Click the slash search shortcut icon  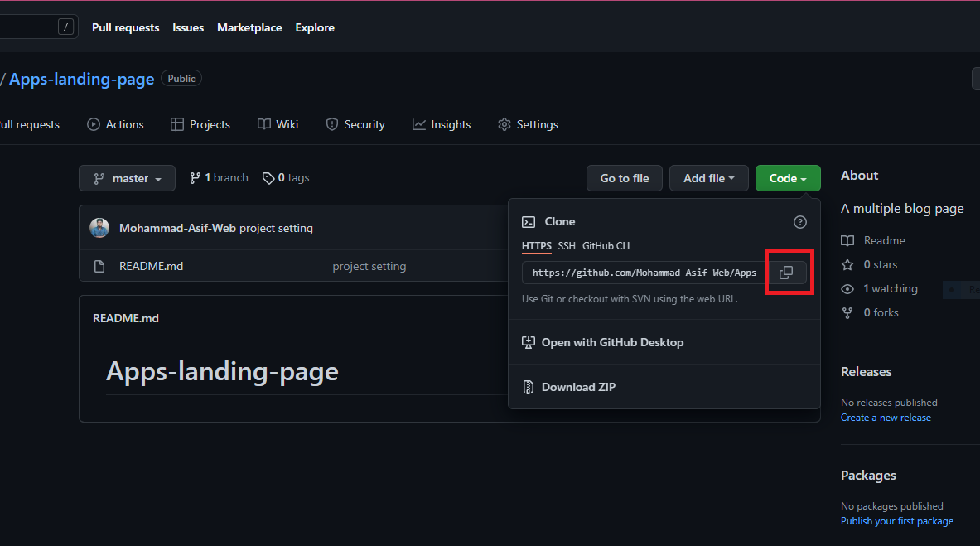[65, 27]
